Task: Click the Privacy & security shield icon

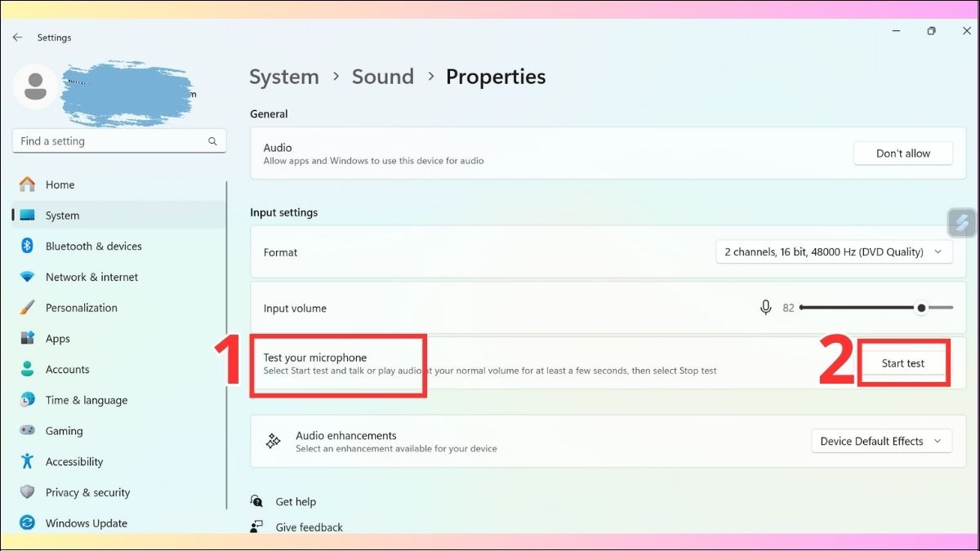Action: pyautogui.click(x=28, y=492)
